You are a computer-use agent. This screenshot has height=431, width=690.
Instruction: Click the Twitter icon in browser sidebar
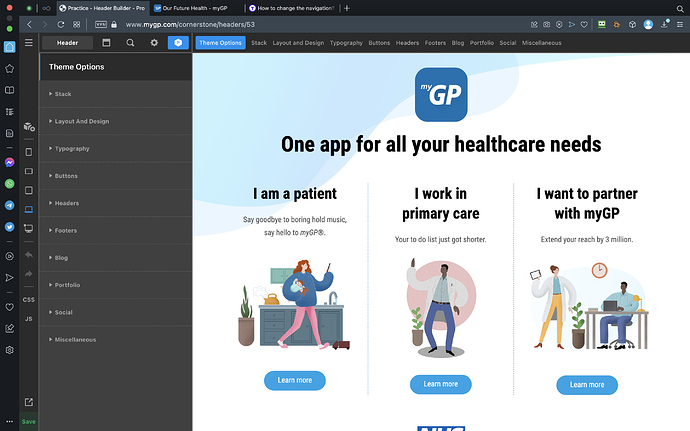pos(9,227)
